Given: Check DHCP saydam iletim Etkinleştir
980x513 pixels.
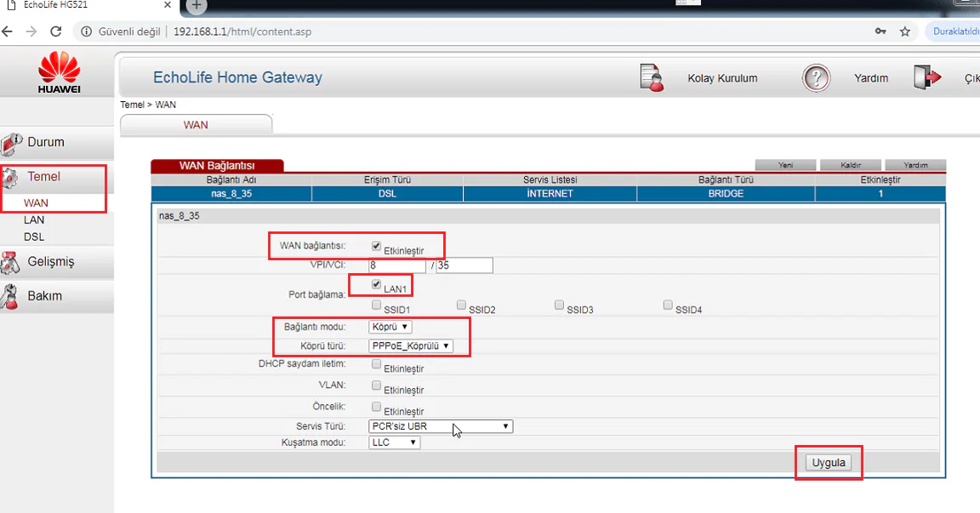Looking at the screenshot, I should point(376,363).
